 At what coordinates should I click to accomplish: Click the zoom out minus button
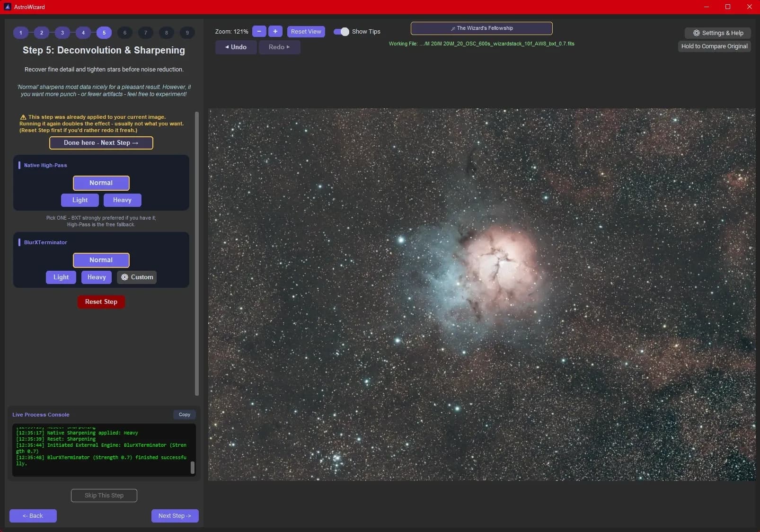[x=259, y=31]
